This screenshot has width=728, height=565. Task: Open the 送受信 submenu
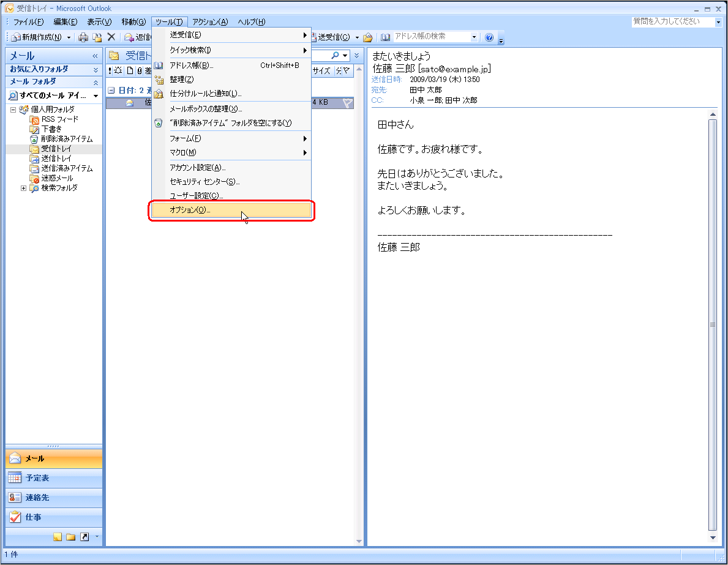point(231,35)
